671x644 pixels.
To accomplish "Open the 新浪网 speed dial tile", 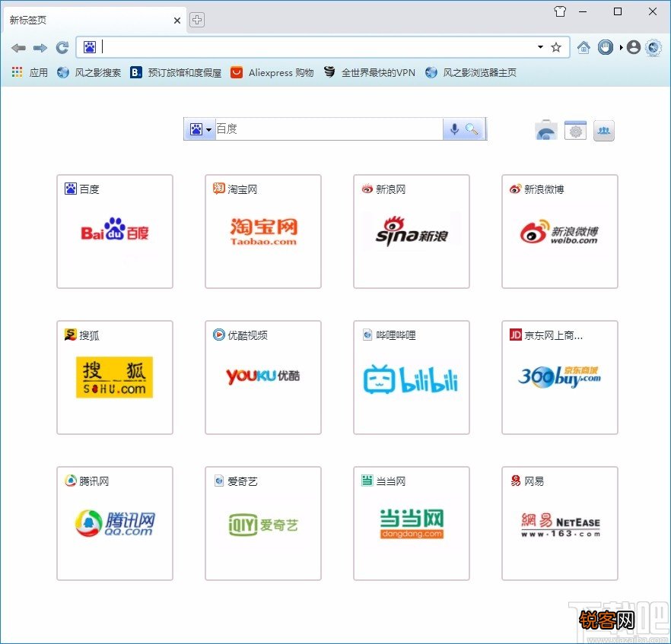I will (412, 231).
